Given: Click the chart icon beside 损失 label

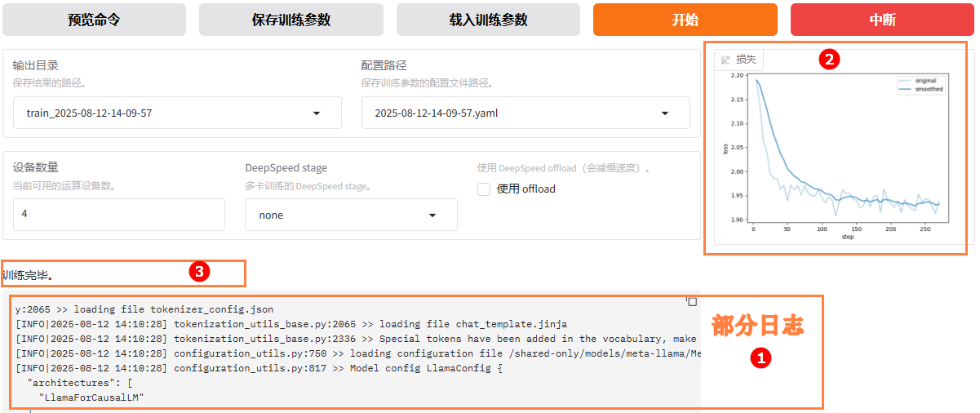Looking at the screenshot, I should (x=725, y=60).
